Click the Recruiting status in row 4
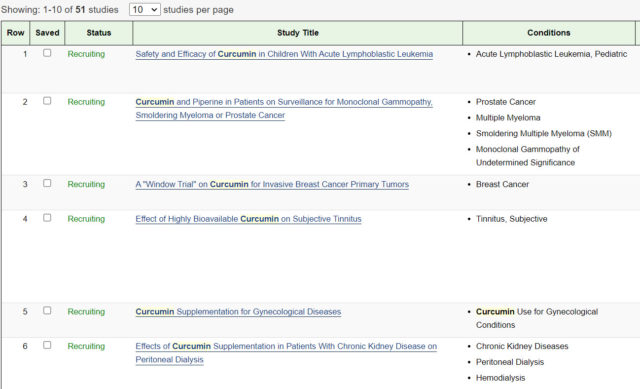The height and width of the screenshot is (389, 640). [86, 219]
